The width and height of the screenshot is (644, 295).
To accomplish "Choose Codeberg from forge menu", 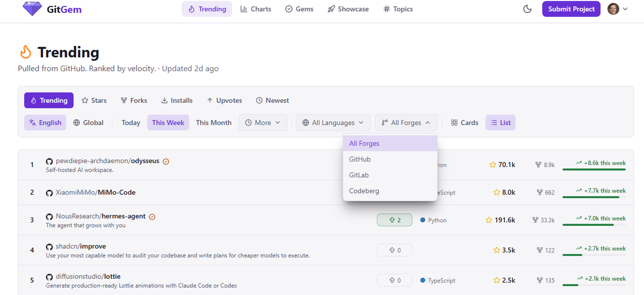I will pyautogui.click(x=390, y=191).
